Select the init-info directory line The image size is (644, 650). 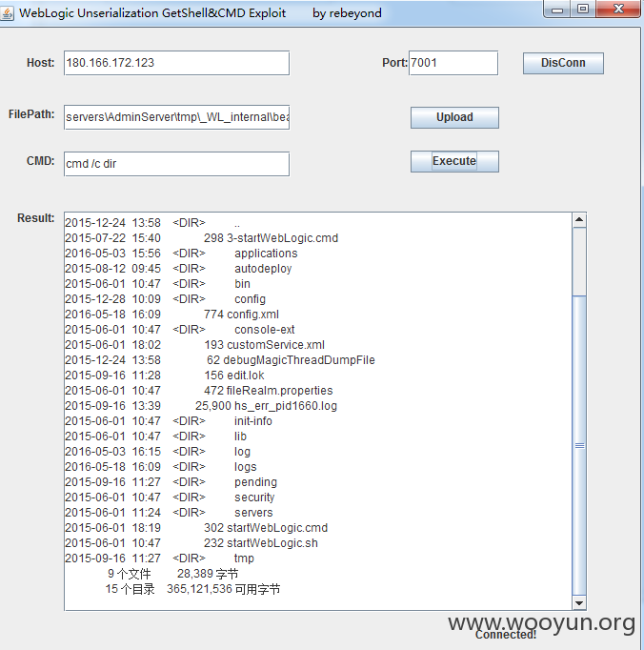click(169, 421)
